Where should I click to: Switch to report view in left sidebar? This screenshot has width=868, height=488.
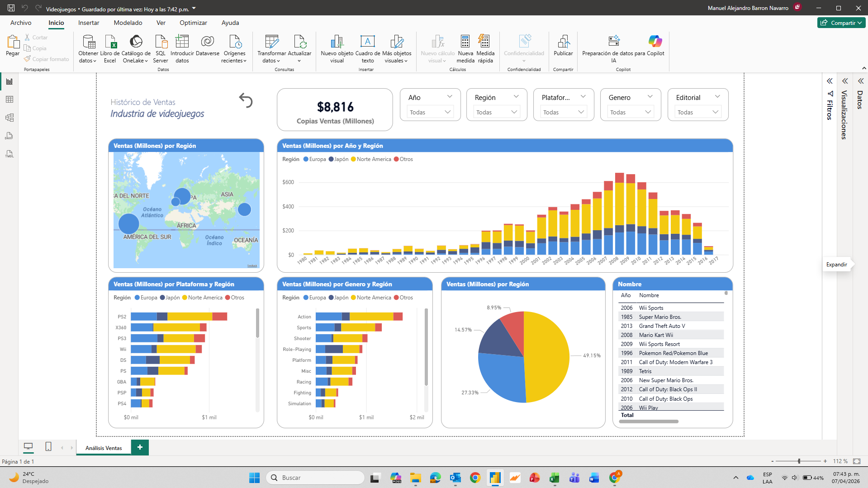[9, 81]
